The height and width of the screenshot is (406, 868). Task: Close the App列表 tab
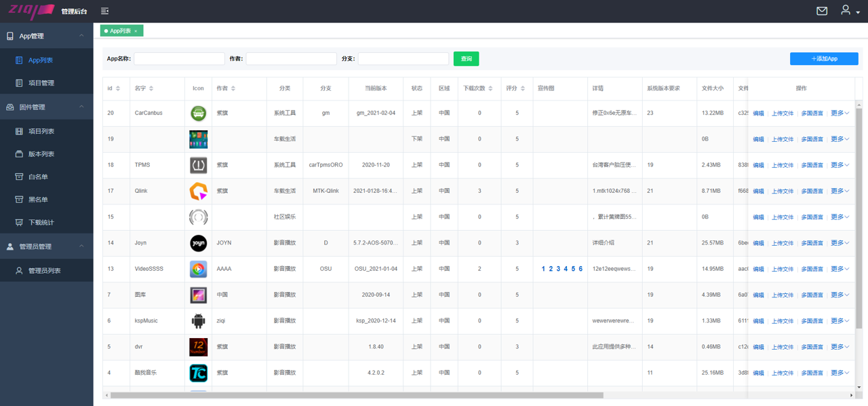136,31
